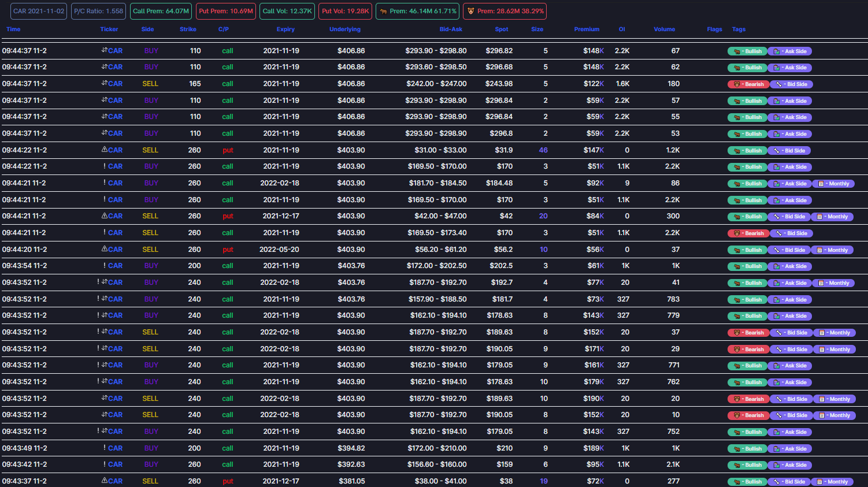Click the bear icon in the Prem 28.62M chip
This screenshot has width=868, height=487.
click(470, 12)
